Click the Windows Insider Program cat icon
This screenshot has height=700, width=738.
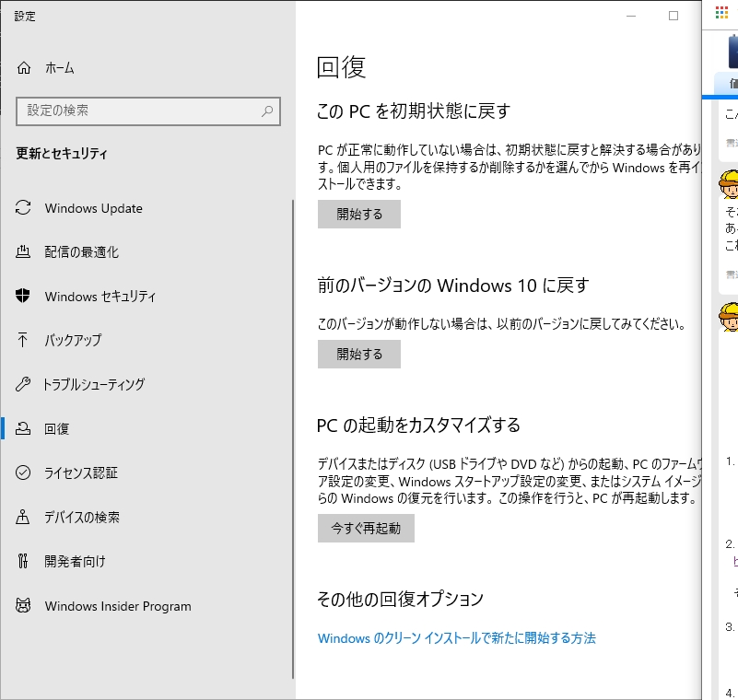[x=23, y=605]
